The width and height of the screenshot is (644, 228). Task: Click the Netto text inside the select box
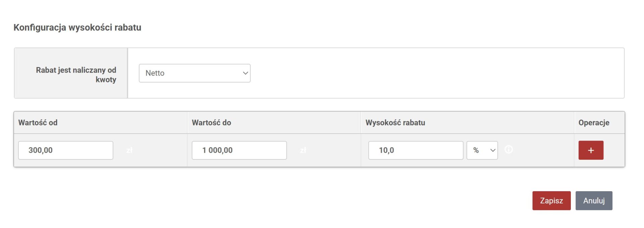[155, 73]
